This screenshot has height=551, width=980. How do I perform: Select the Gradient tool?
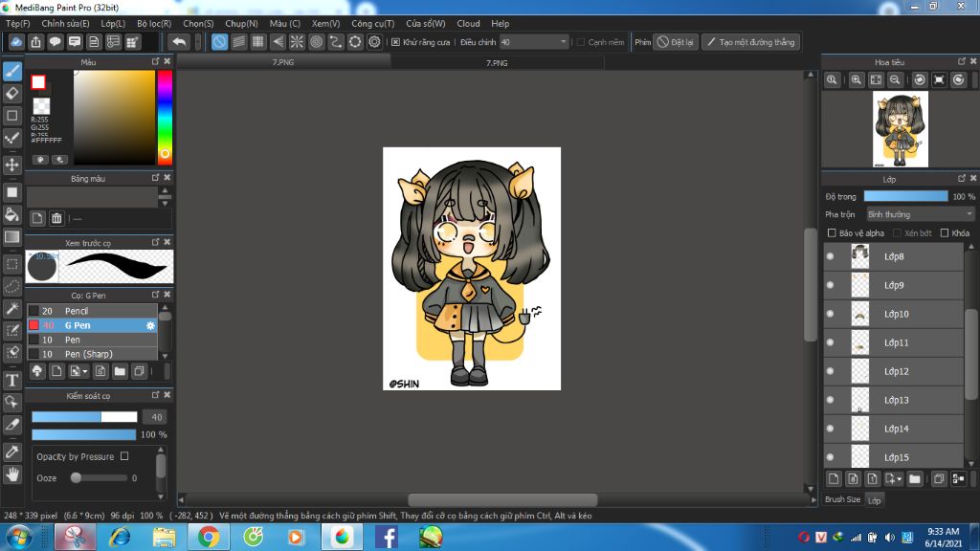(11, 237)
